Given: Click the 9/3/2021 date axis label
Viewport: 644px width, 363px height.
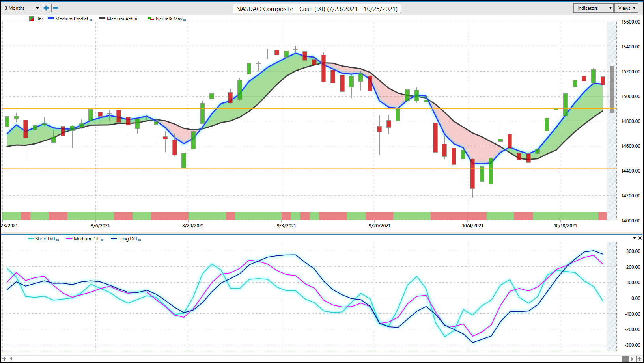Looking at the screenshot, I should 286,226.
